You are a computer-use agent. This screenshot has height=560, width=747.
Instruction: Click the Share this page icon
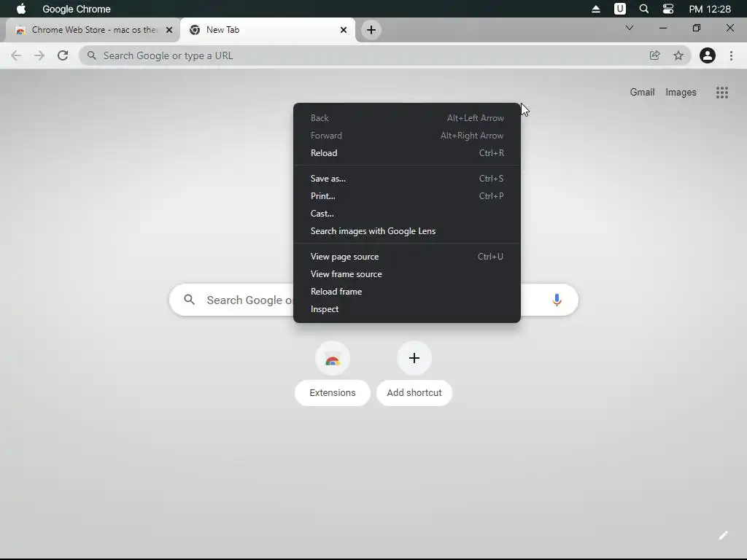654,55
